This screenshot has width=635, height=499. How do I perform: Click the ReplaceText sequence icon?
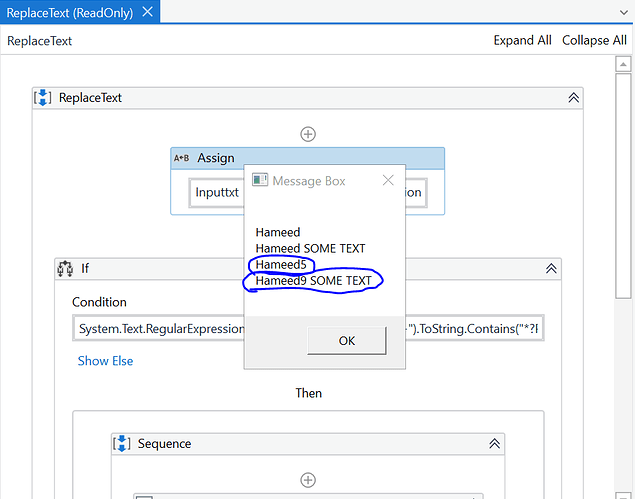pyautogui.click(x=43, y=98)
